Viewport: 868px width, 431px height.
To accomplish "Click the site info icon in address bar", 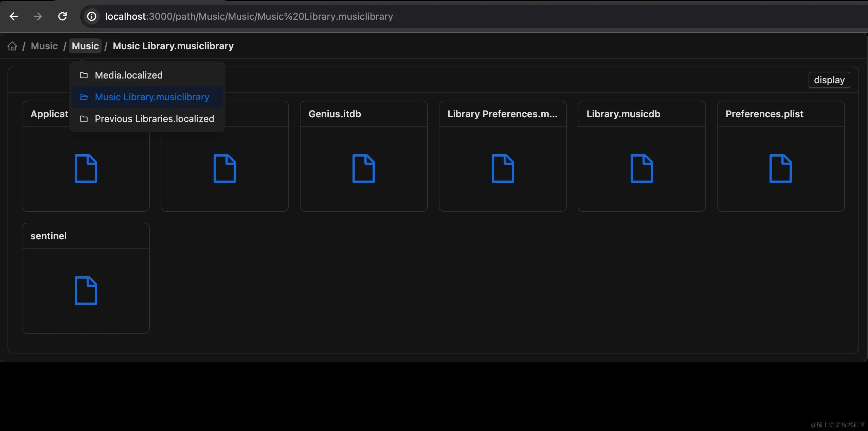I will 92,16.
